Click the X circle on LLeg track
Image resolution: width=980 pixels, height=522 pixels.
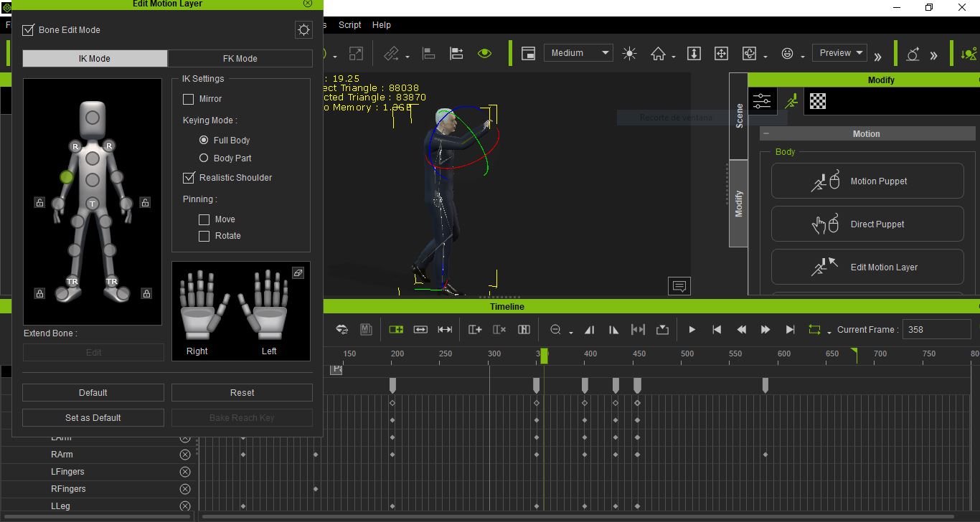click(x=185, y=506)
